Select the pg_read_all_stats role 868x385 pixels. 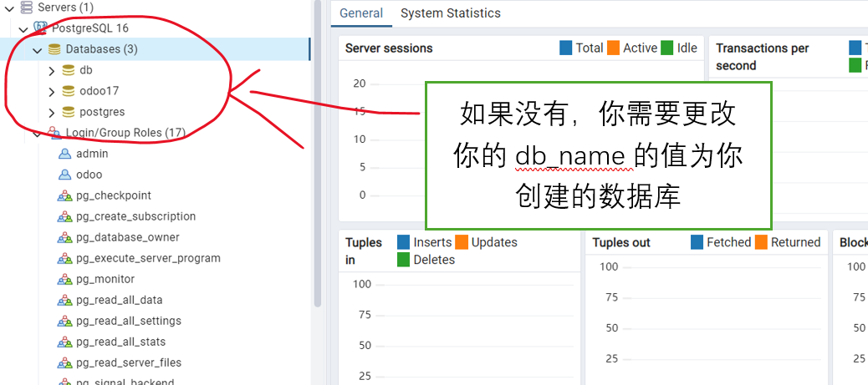click(x=121, y=342)
